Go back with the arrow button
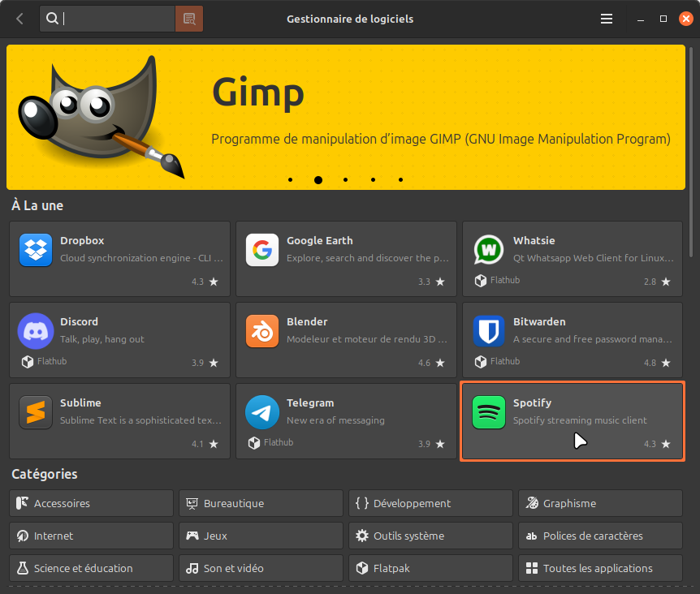Image resolution: width=700 pixels, height=594 pixels. pos(19,19)
